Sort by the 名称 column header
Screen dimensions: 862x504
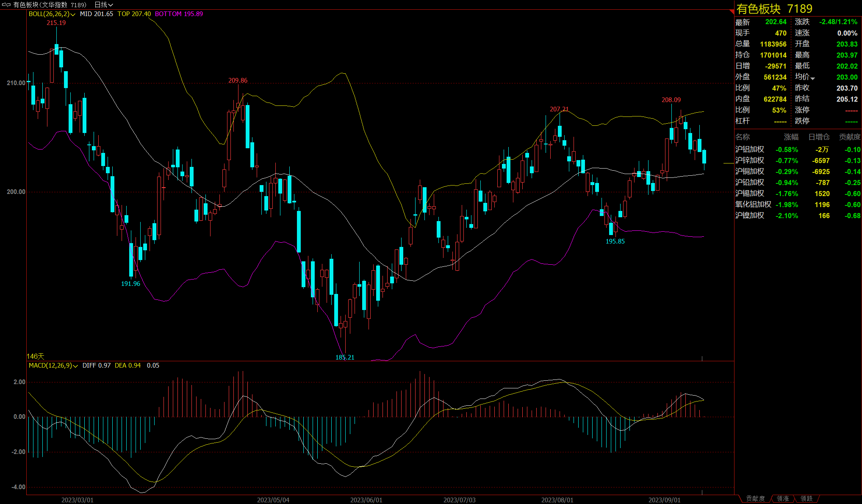pyautogui.click(x=743, y=137)
